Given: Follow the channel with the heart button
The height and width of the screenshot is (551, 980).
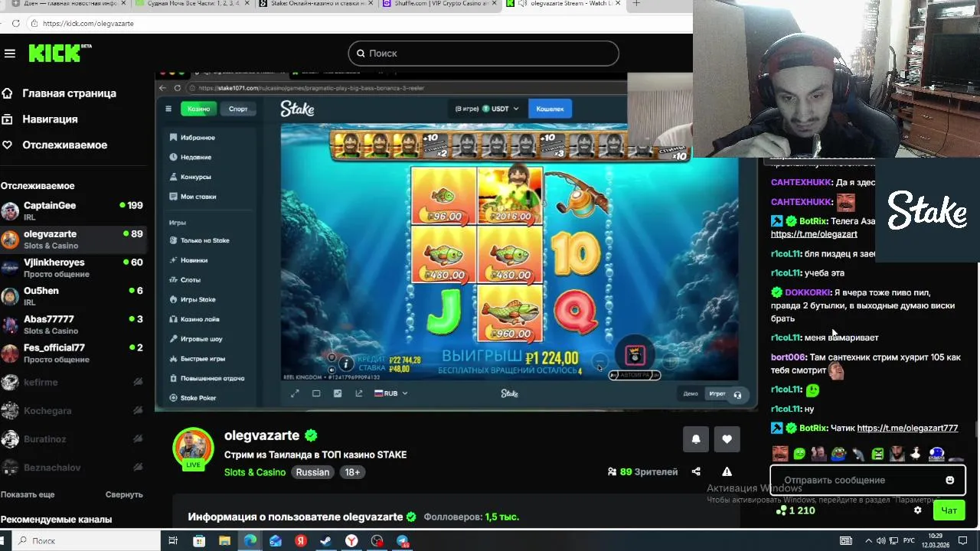Looking at the screenshot, I should 727,439.
